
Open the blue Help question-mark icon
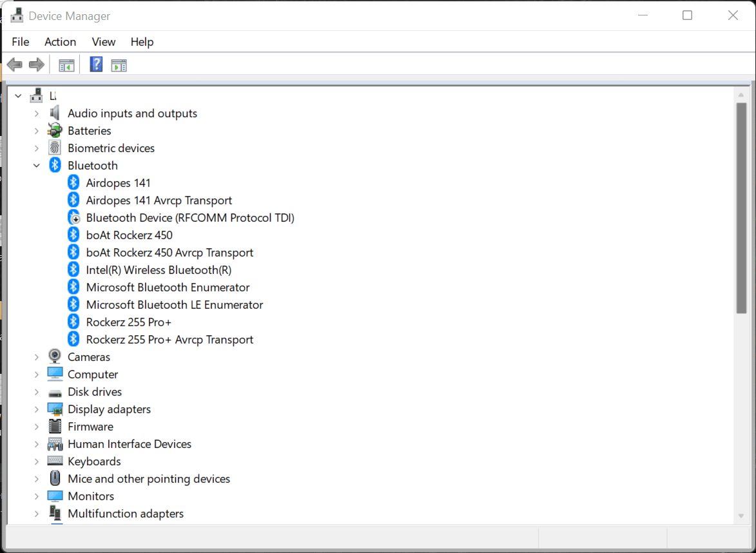click(96, 64)
